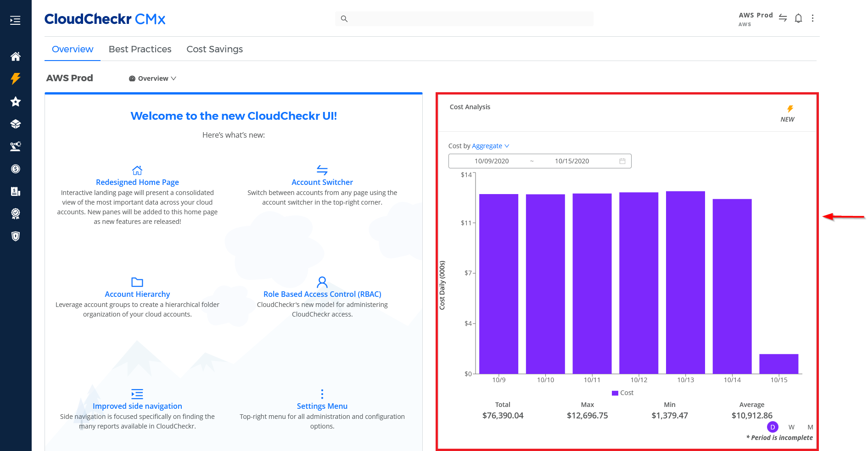The width and height of the screenshot is (868, 451).
Task: Switch to the Best Practices tab
Action: 140,49
